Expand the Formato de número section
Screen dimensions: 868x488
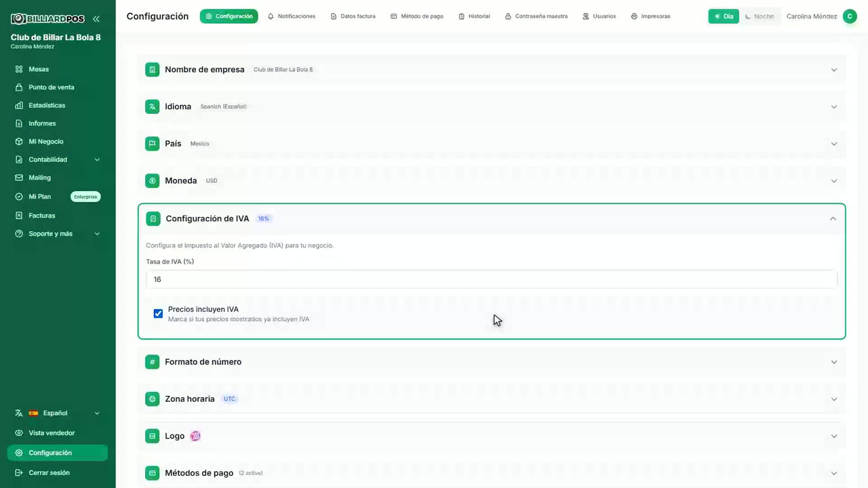pos(492,362)
